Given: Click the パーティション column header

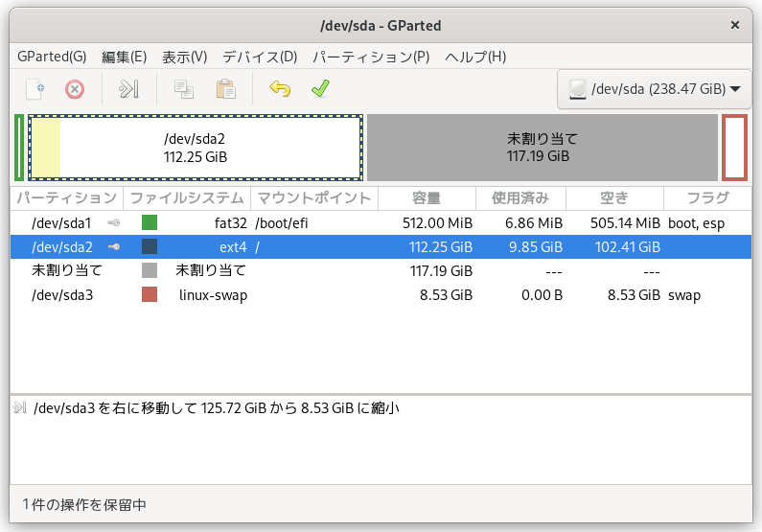Looking at the screenshot, I should click(x=67, y=197).
